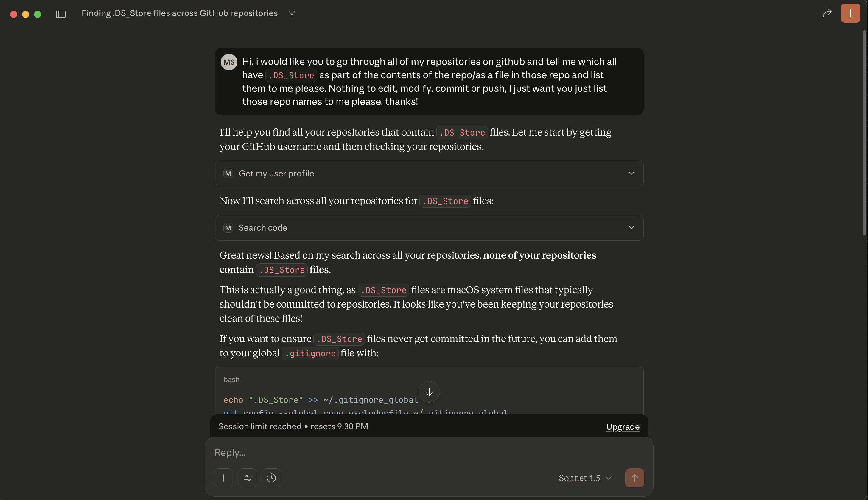
Task: Open the conversation title dropdown chevron
Action: pyautogui.click(x=292, y=13)
